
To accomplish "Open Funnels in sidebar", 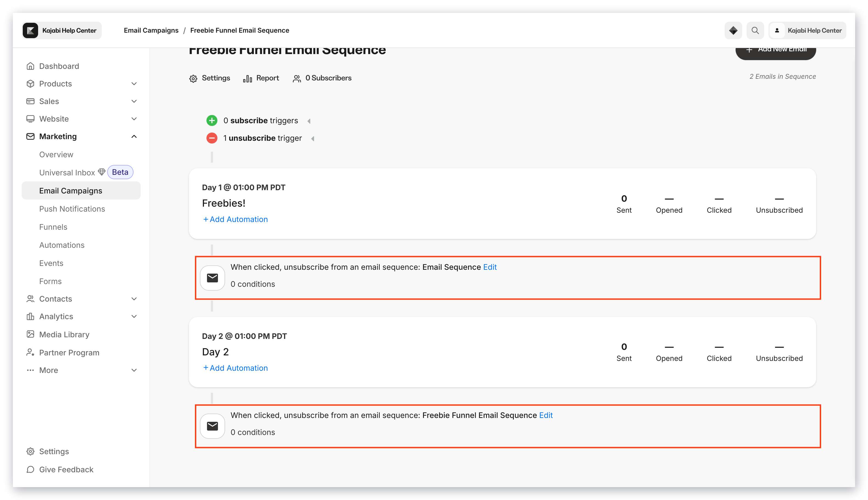I will tap(53, 227).
